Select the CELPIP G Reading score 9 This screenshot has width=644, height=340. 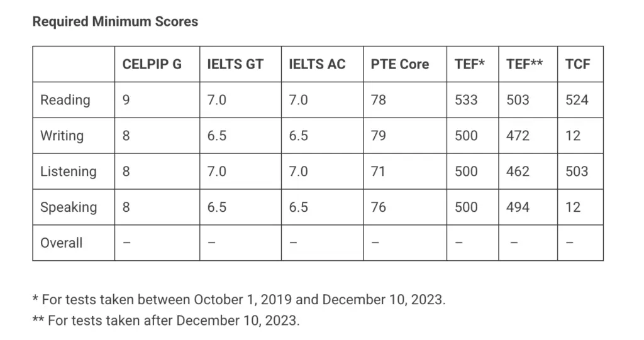pyautogui.click(x=126, y=100)
